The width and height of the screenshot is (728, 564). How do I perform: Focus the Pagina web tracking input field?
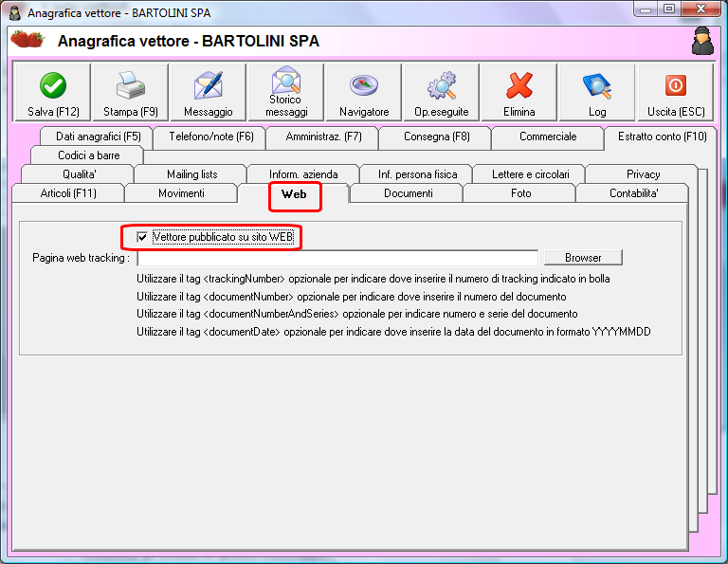[x=337, y=258]
